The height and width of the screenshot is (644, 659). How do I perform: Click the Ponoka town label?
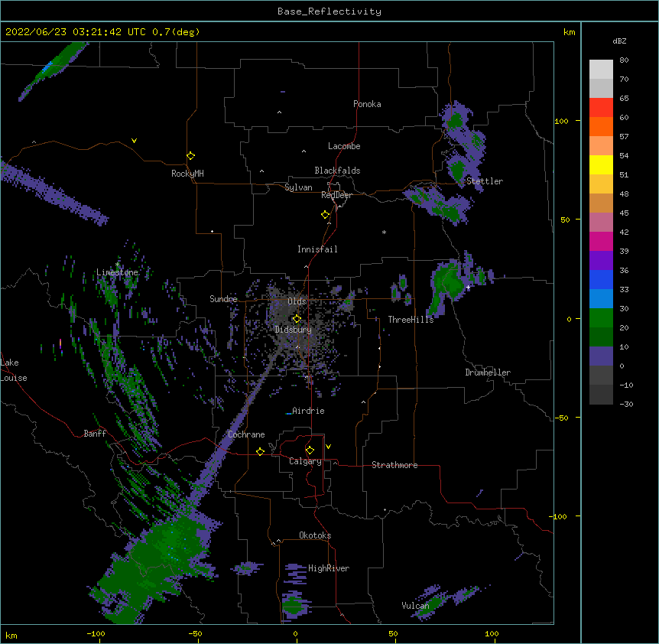pyautogui.click(x=367, y=104)
